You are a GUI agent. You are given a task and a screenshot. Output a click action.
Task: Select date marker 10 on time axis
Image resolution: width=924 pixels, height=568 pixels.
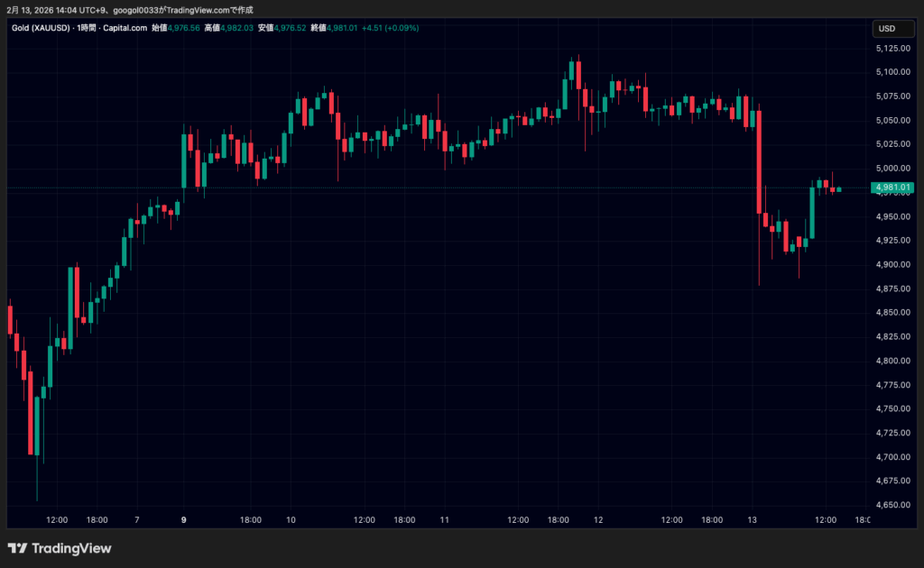(291, 520)
